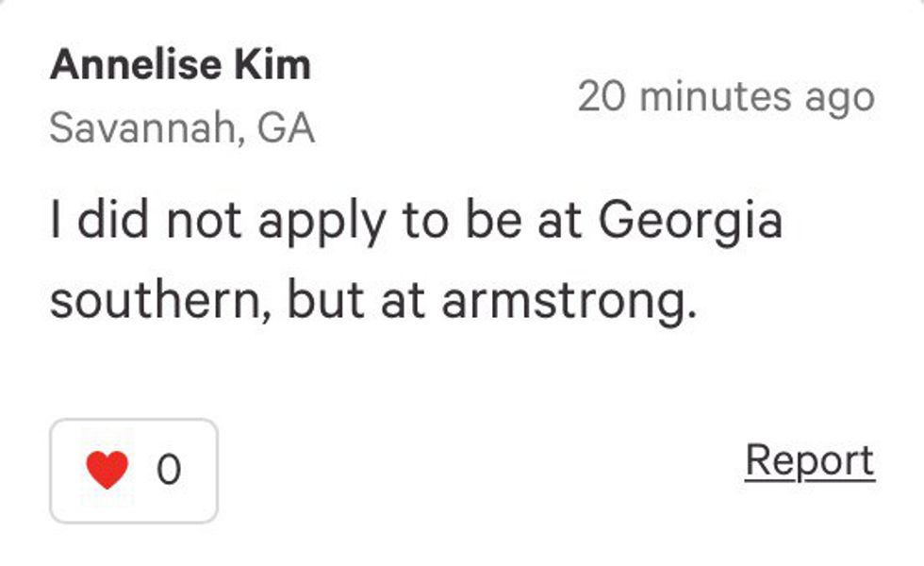924x566 pixels.
Task: Click the word "Savannah" under the name
Action: point(141,128)
